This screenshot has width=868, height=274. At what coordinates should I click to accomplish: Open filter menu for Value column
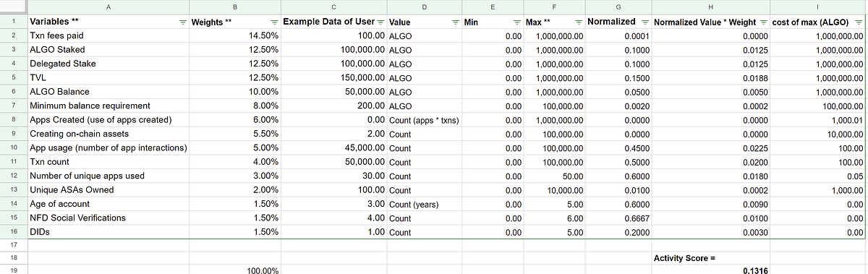click(454, 22)
